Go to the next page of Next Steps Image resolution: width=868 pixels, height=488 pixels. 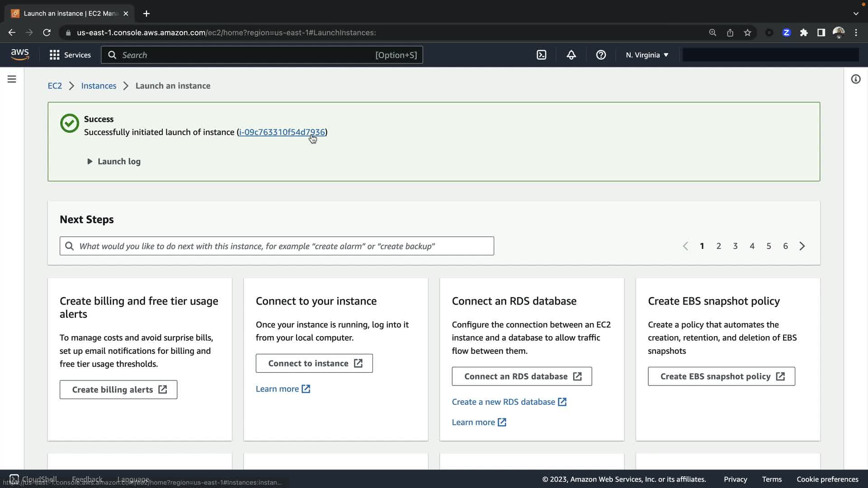click(802, 246)
